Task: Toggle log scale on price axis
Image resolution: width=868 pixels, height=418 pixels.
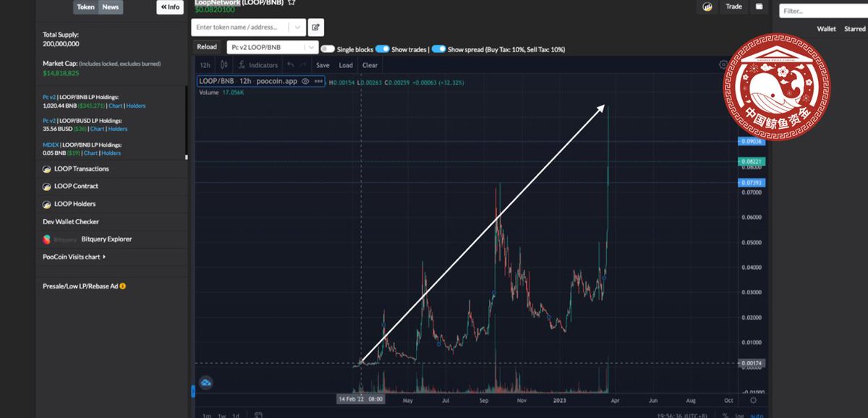Action: (739, 415)
